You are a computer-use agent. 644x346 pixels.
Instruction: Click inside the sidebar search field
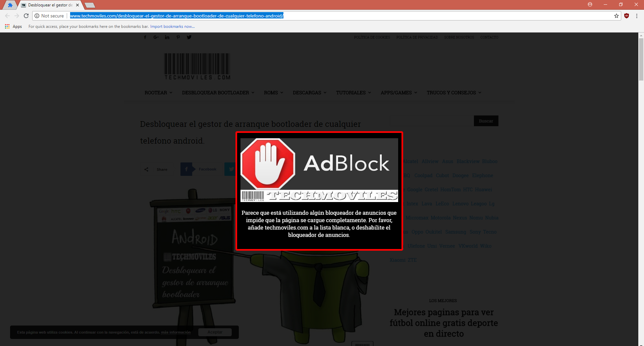[431, 121]
